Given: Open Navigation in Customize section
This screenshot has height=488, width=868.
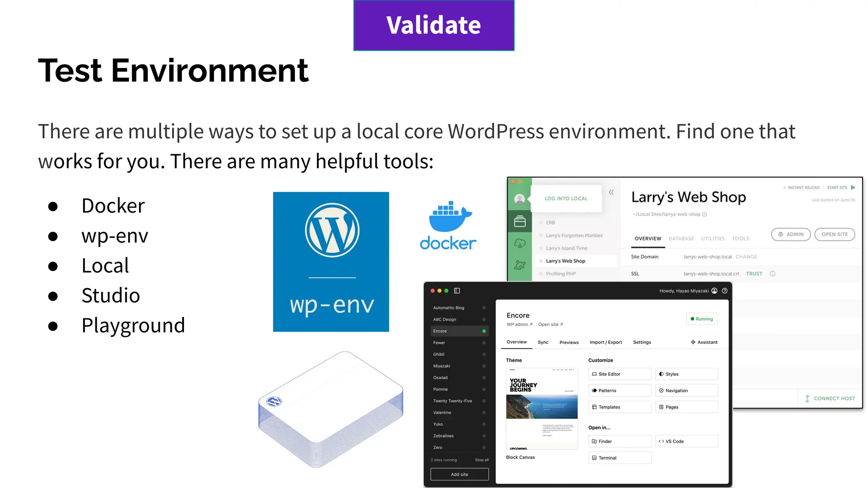Looking at the screenshot, I should click(x=687, y=391).
